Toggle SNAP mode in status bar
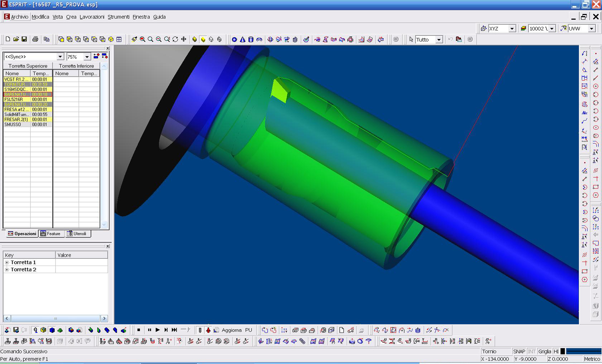602x364 pixels. (x=519, y=351)
